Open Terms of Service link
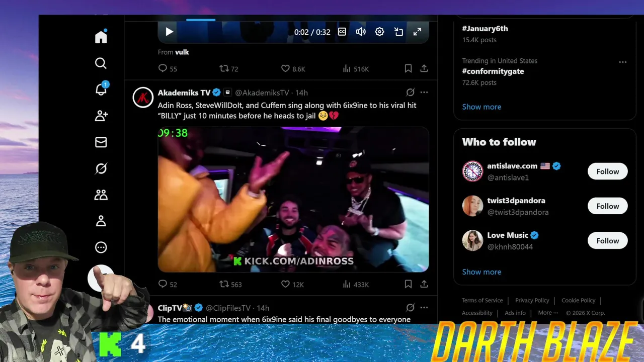This screenshot has height=362, width=644. tap(482, 300)
